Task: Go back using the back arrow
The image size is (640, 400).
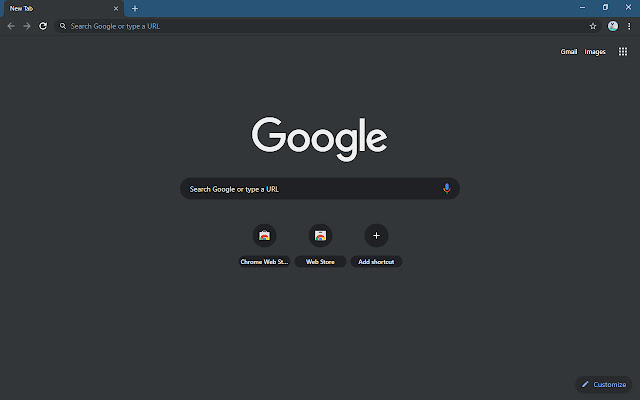Action: point(11,26)
